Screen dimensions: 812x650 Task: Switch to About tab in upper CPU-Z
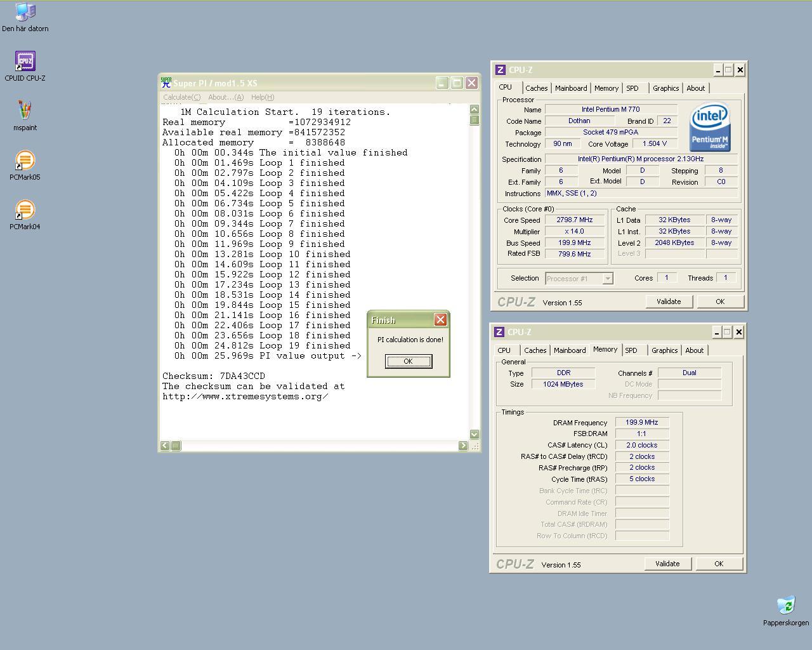696,88
